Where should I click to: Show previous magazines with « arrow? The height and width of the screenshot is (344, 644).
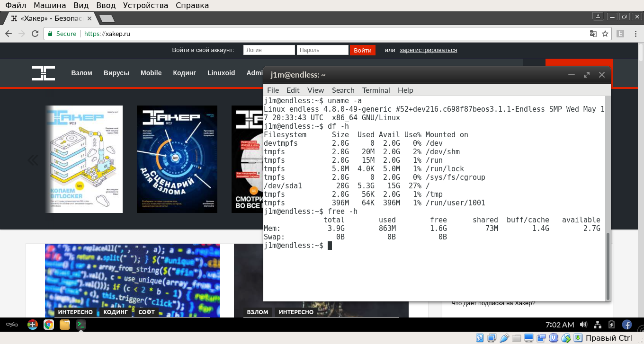click(32, 160)
